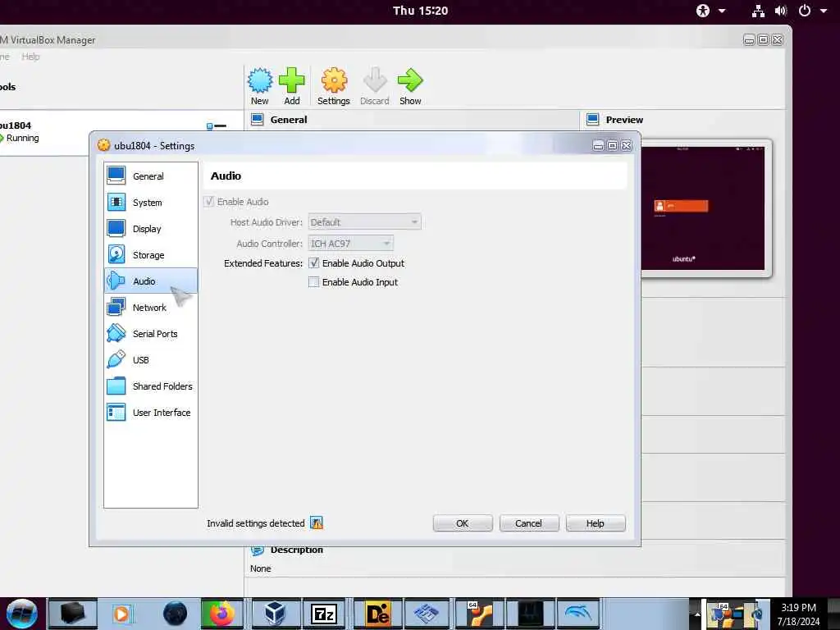Open VirtualBox cube icon in taskbar
840x630 pixels.
click(x=274, y=614)
